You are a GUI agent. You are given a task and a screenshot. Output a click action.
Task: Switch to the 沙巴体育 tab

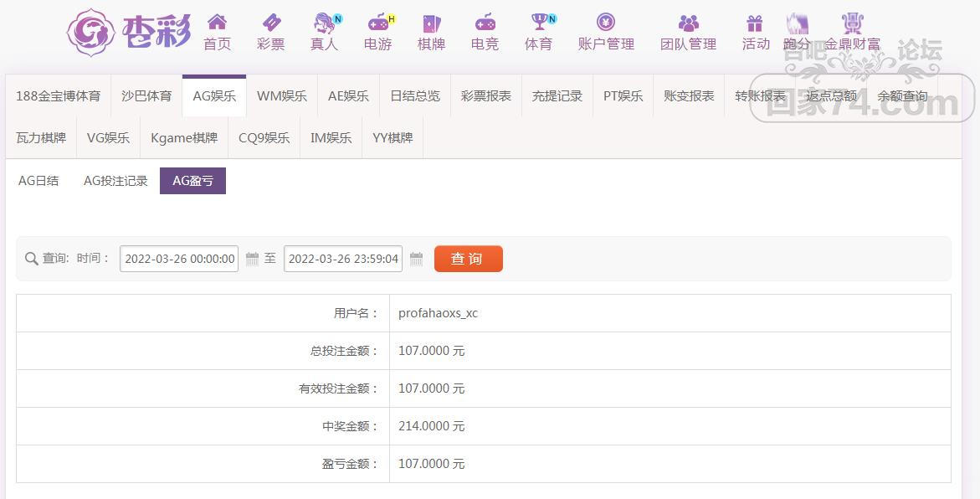pyautogui.click(x=146, y=95)
